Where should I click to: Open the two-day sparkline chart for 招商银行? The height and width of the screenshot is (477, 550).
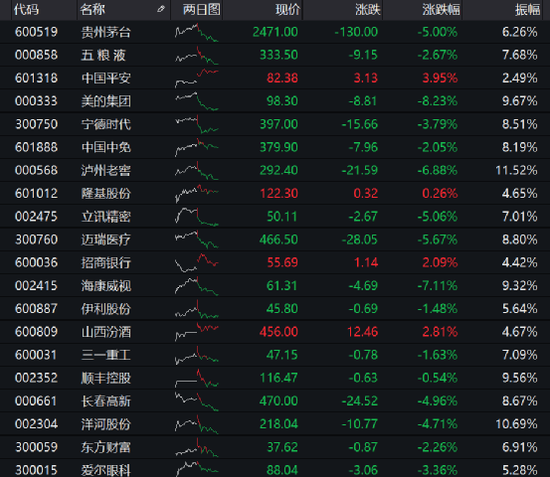[197, 263]
